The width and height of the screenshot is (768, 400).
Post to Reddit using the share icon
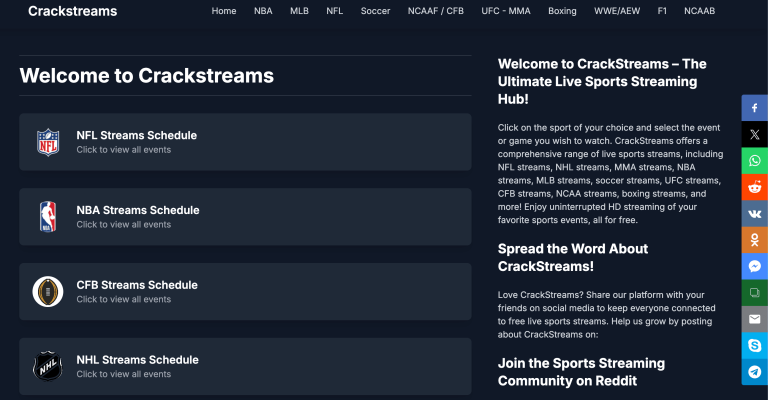754,187
